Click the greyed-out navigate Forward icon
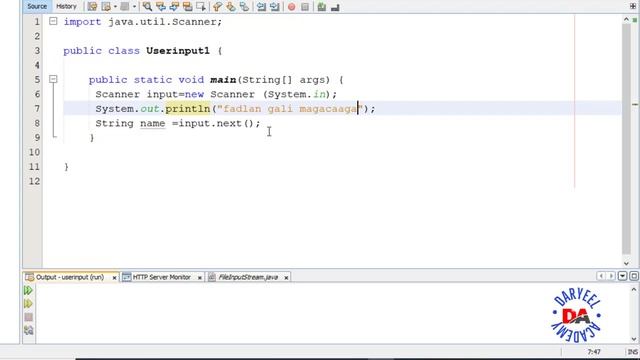 125,7
